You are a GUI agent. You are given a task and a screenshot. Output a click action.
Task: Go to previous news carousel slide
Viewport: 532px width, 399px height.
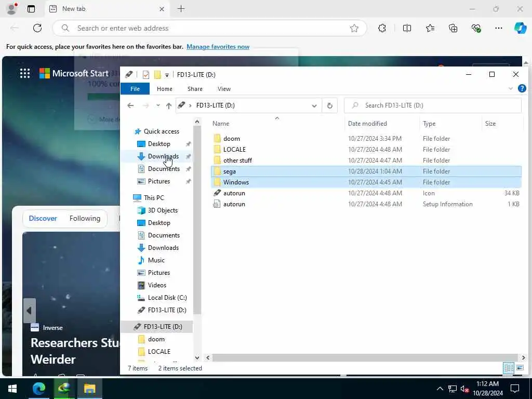(x=29, y=311)
